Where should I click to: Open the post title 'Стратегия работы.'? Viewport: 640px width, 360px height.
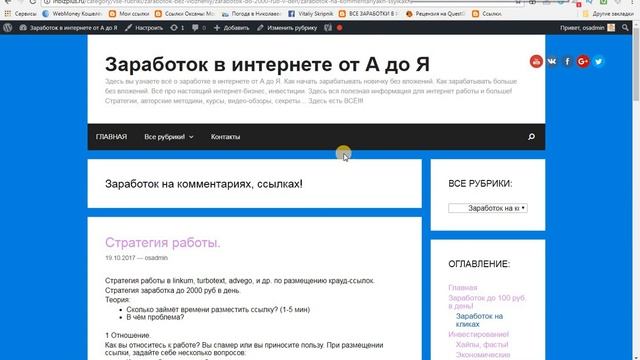point(162,242)
